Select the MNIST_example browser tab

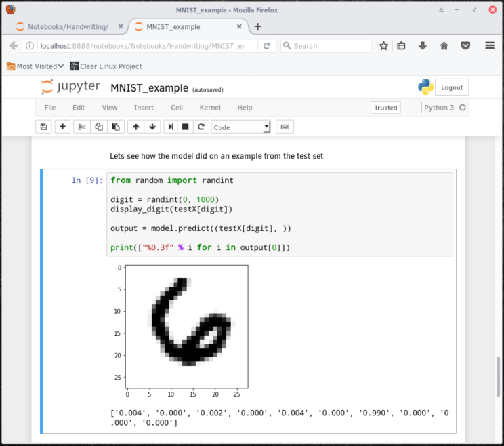pyautogui.click(x=188, y=26)
